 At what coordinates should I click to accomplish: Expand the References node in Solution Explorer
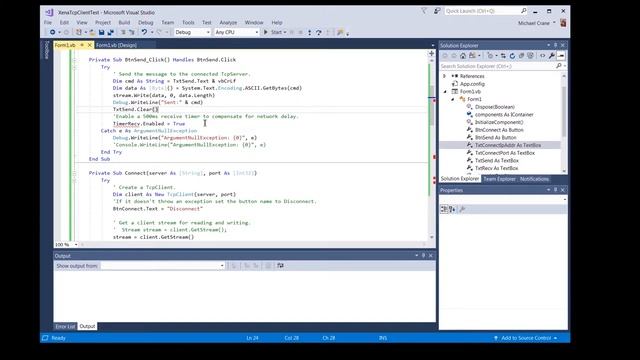coord(445,76)
